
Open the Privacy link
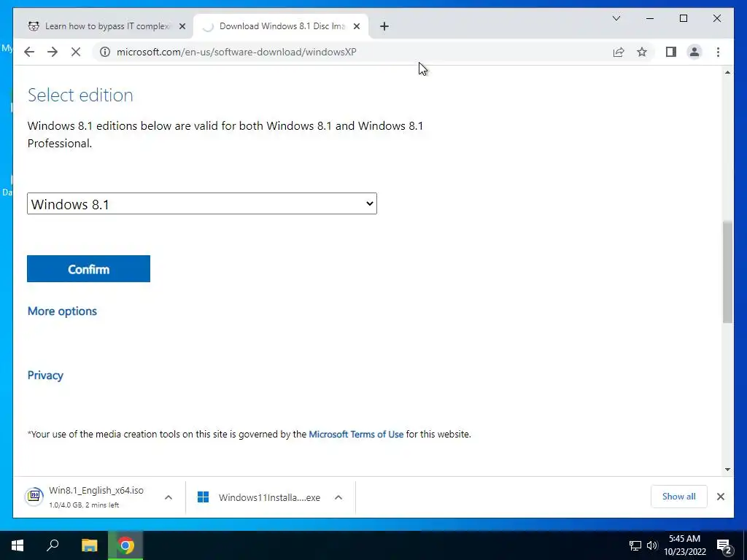pyautogui.click(x=45, y=376)
